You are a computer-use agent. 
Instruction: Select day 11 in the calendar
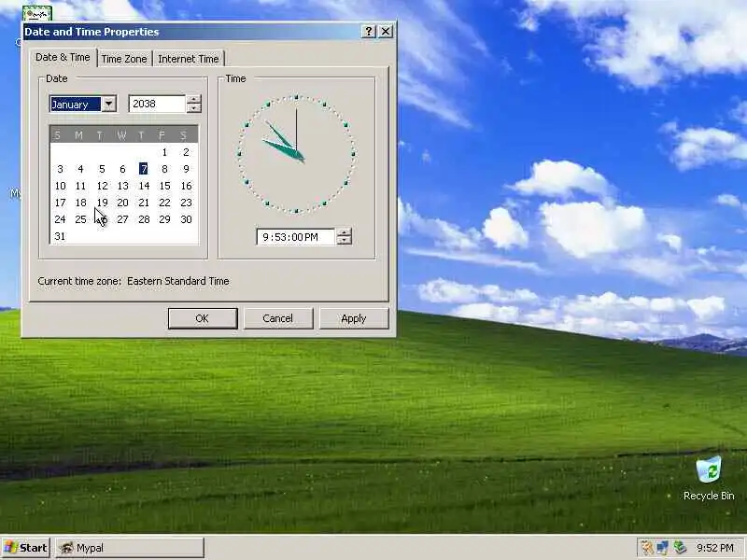(80, 186)
